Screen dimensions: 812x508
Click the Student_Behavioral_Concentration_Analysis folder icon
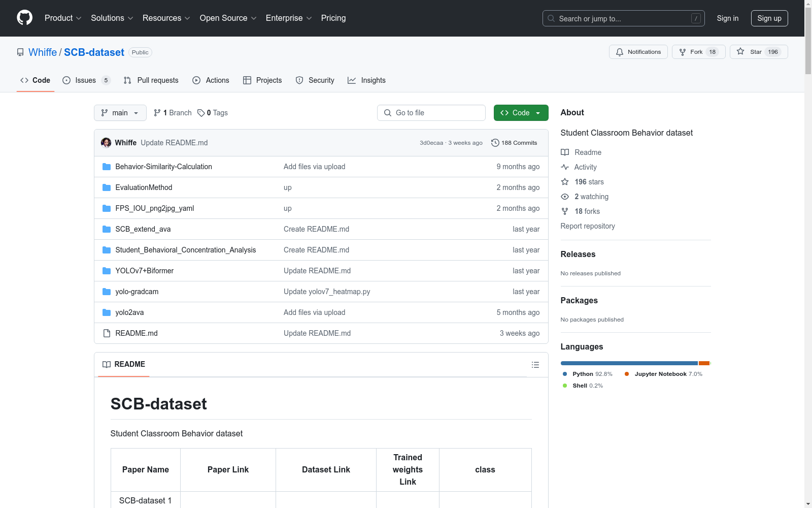(107, 250)
